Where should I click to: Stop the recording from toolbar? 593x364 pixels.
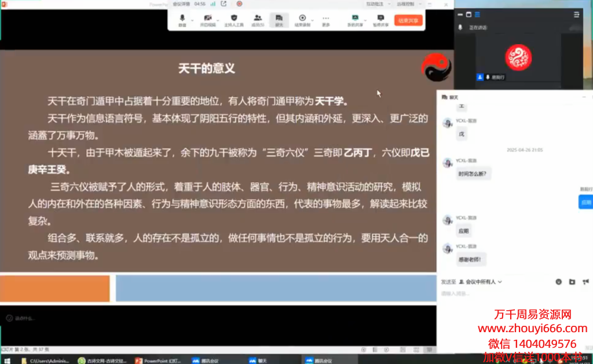302,19
